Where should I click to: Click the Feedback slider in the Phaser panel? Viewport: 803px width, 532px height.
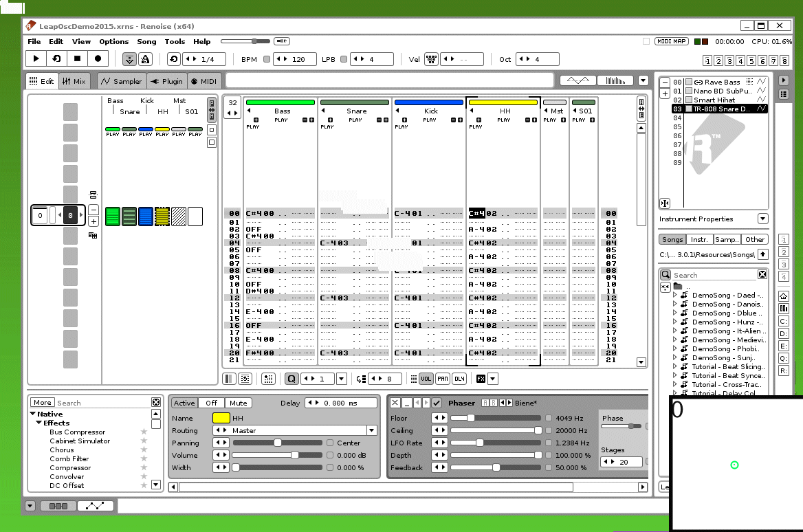point(495,467)
